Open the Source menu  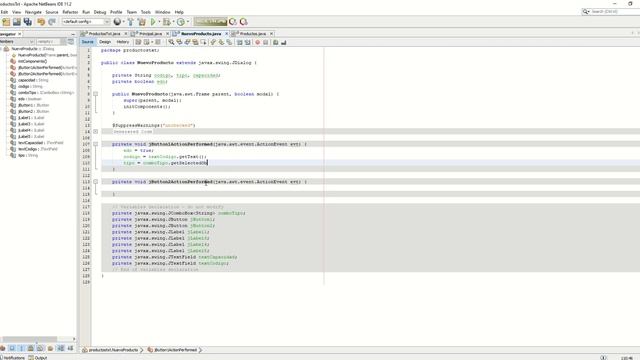point(52,12)
